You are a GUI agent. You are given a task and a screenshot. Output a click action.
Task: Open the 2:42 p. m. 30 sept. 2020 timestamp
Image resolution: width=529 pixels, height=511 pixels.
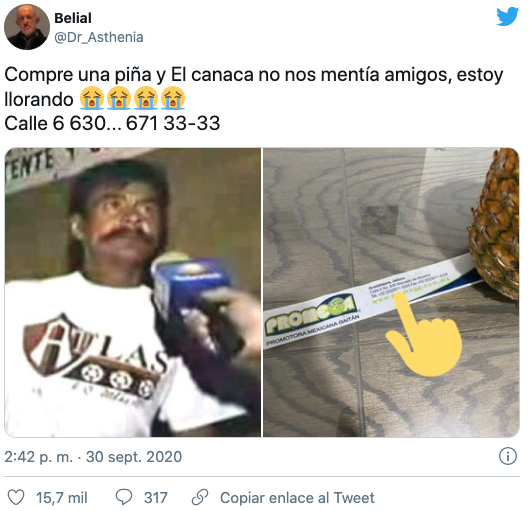click(x=93, y=457)
